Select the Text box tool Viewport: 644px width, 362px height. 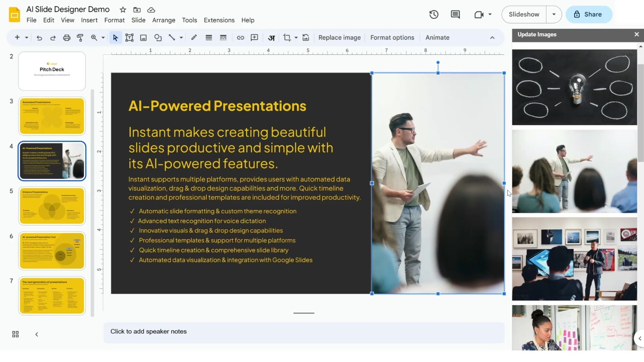129,37
